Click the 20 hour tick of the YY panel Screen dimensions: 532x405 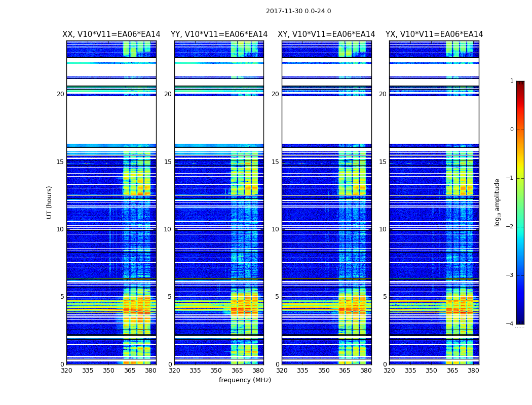168,94
